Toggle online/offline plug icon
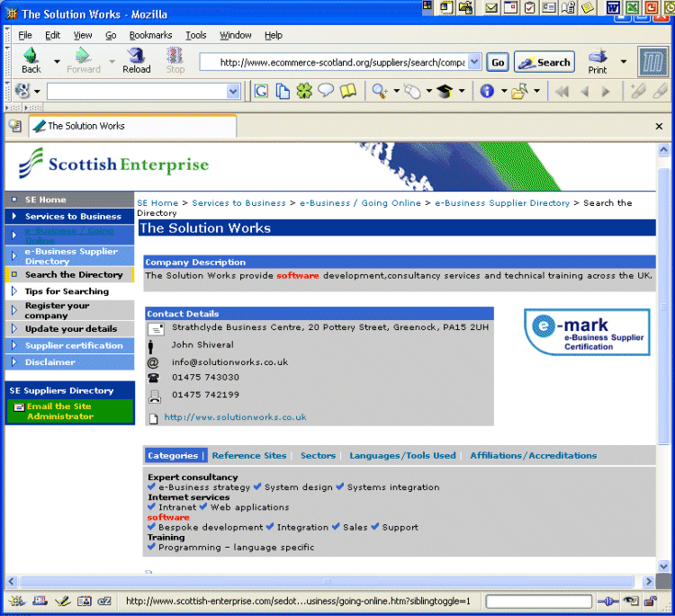 (x=607, y=601)
